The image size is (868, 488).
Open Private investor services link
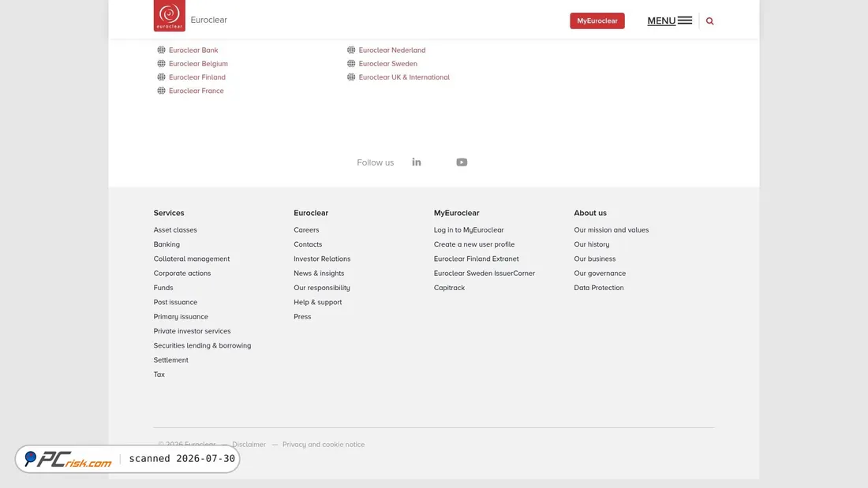pos(192,331)
